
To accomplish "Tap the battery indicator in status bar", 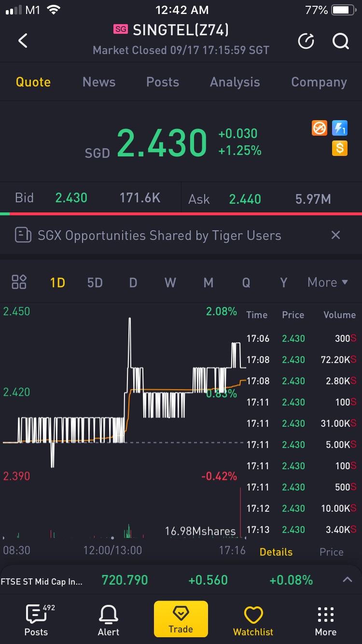I will (343, 10).
